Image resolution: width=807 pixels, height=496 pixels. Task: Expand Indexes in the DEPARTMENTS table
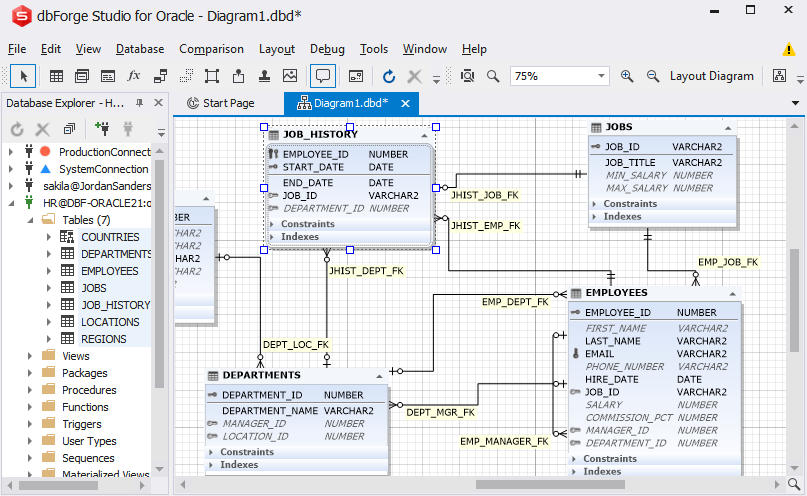point(211,465)
